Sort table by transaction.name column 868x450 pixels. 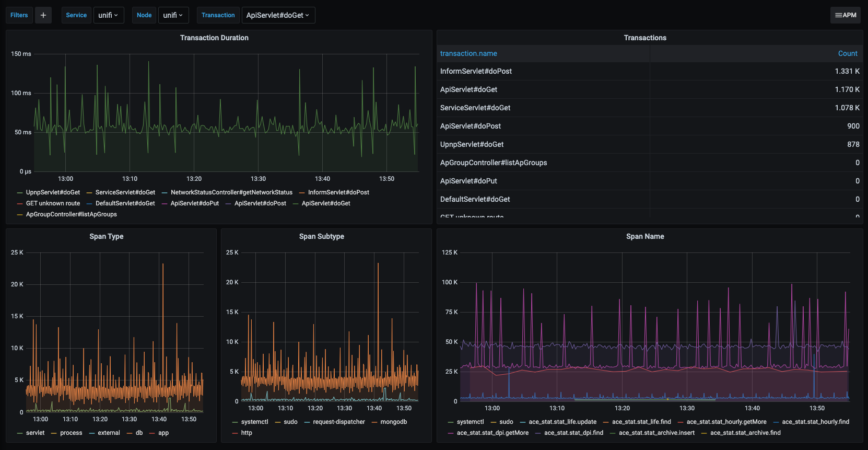coord(468,53)
